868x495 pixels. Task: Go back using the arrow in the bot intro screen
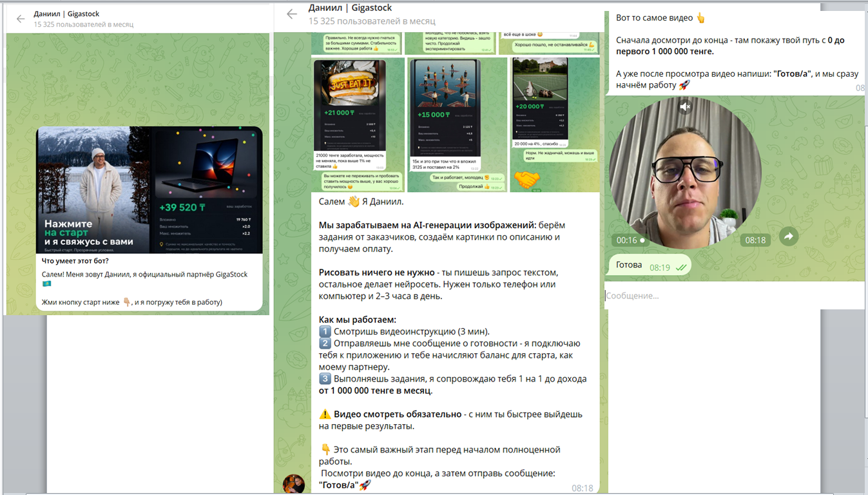point(21,19)
